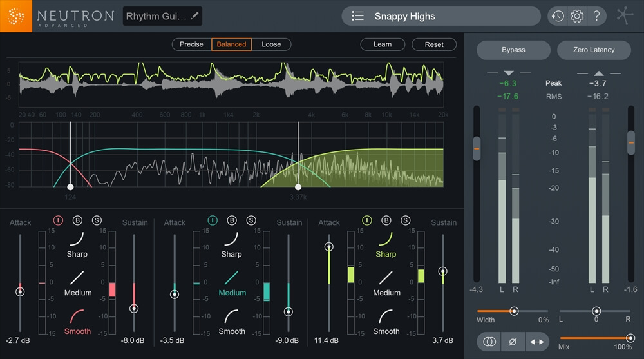This screenshot has width=644, height=359.
Task: Select the Medium curve in the low band
Action: coord(77,278)
